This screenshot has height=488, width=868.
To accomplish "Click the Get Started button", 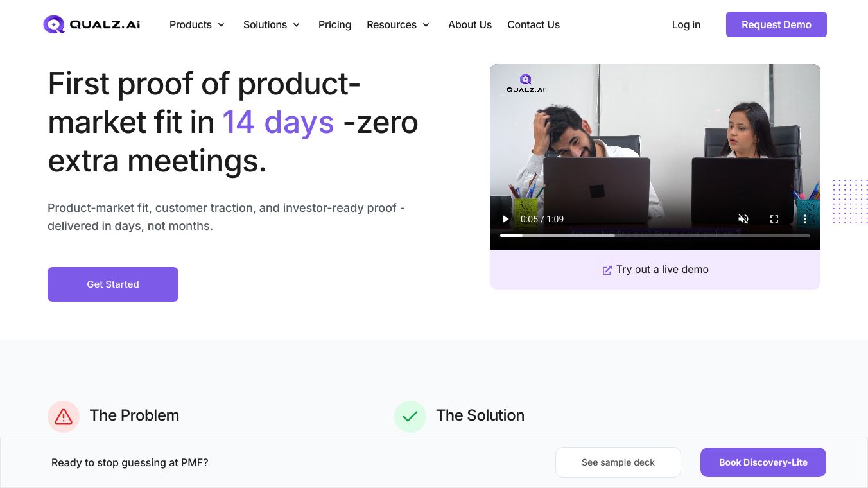I will (x=113, y=284).
